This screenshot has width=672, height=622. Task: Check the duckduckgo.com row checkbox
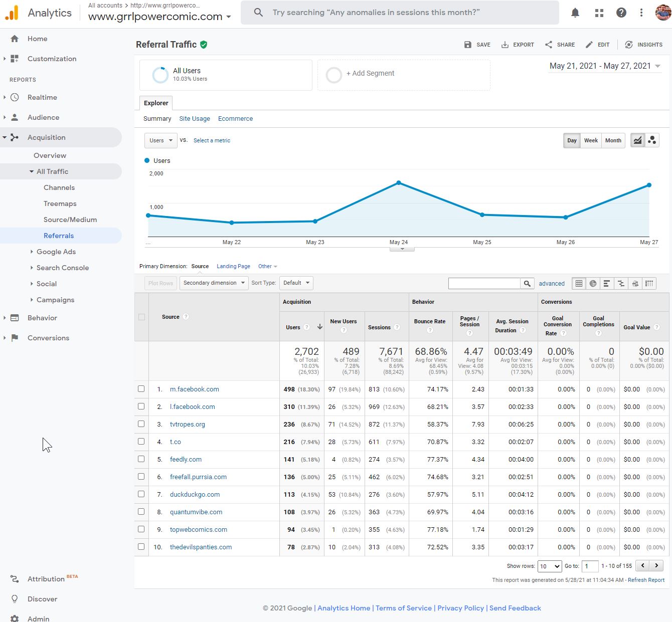coord(141,494)
